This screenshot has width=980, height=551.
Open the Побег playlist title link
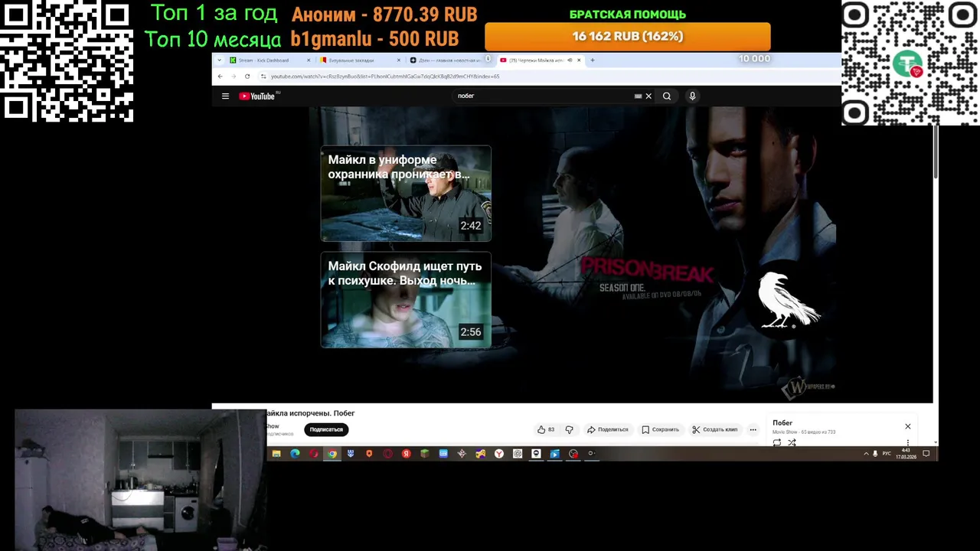coord(782,423)
